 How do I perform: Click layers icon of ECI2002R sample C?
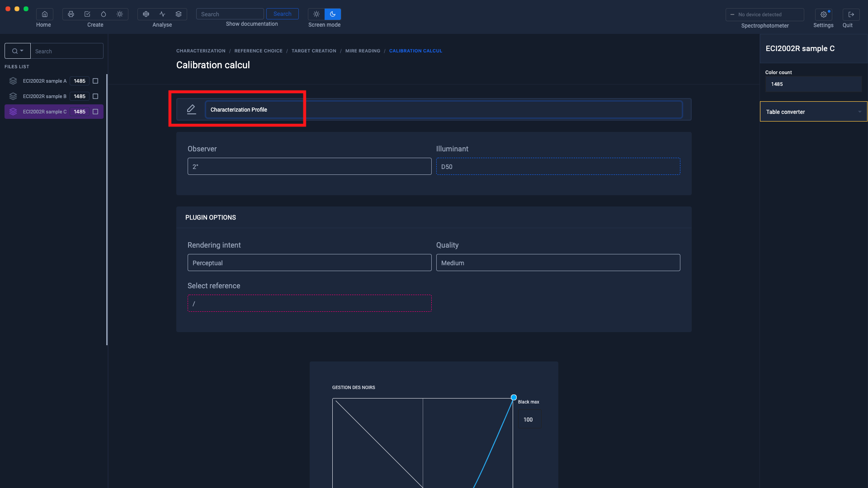(x=13, y=112)
